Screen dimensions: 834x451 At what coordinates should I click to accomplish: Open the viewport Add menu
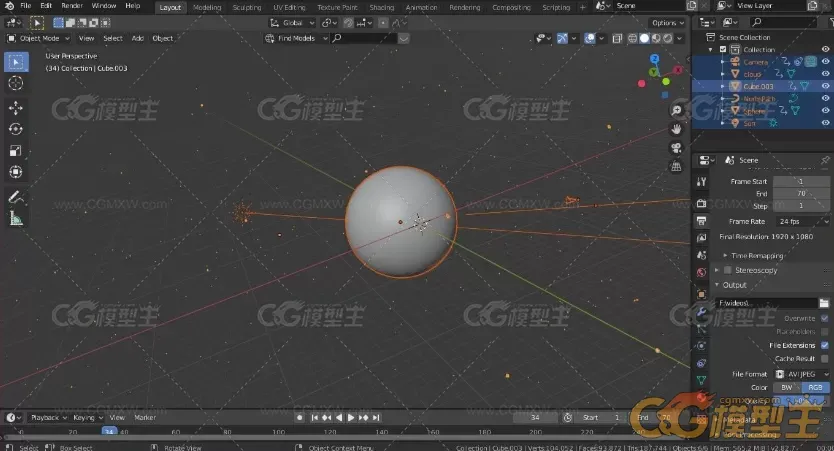[138, 38]
